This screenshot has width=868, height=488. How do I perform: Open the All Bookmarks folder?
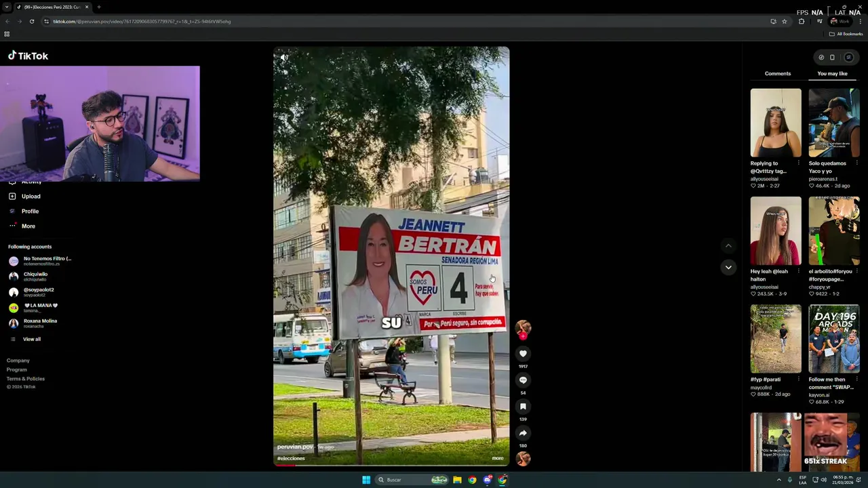pyautogui.click(x=846, y=34)
